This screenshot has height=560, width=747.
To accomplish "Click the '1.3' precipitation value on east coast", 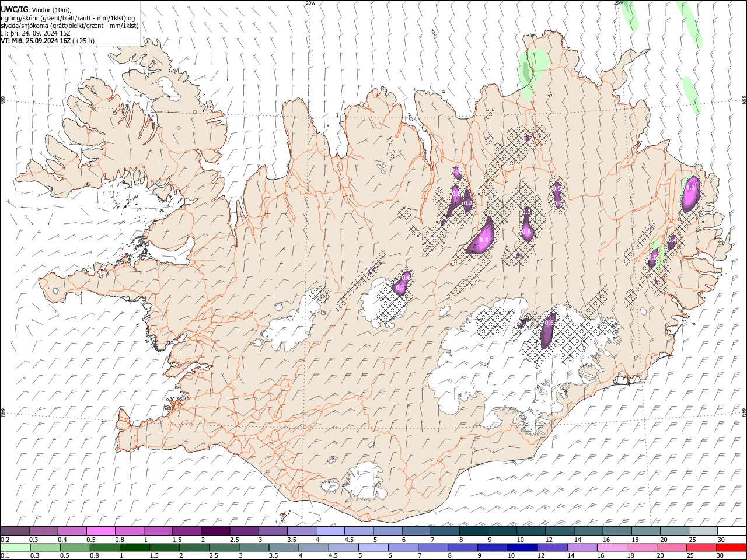I will click(691, 188).
